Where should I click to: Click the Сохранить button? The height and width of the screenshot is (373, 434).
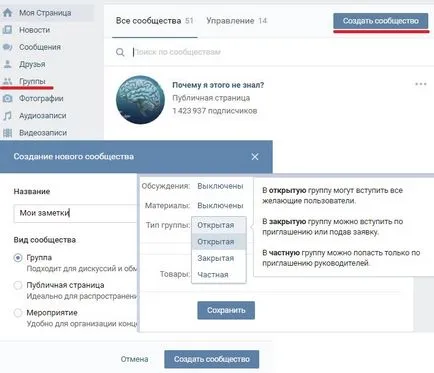click(x=226, y=310)
